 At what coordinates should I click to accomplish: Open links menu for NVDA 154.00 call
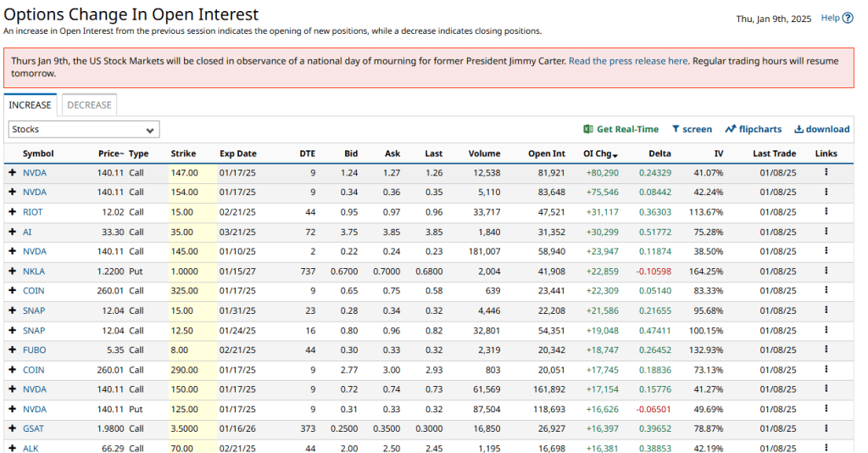[826, 192]
